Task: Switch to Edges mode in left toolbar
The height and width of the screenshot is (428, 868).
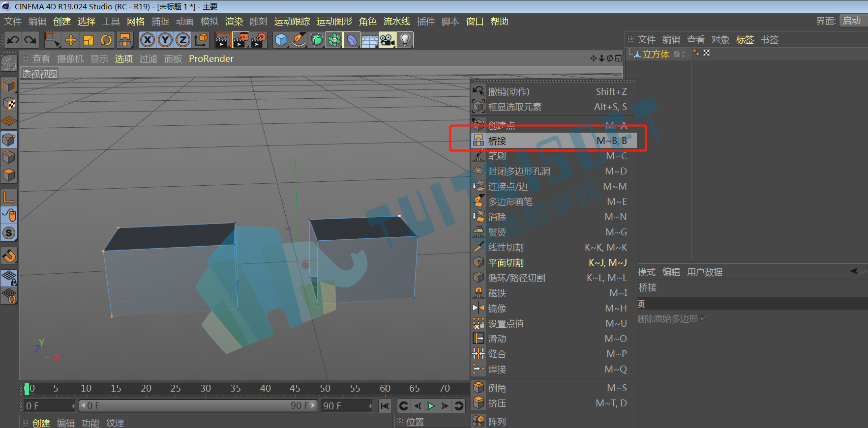Action: coord(9,157)
